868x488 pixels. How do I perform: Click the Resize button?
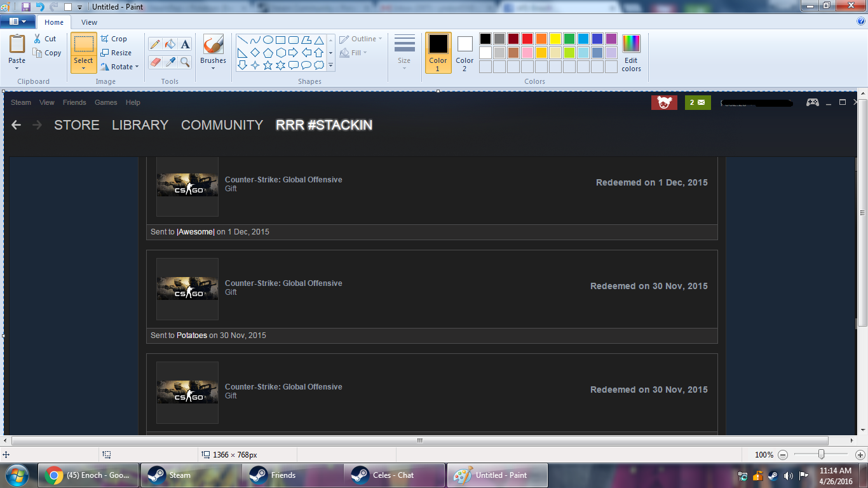tap(116, 53)
